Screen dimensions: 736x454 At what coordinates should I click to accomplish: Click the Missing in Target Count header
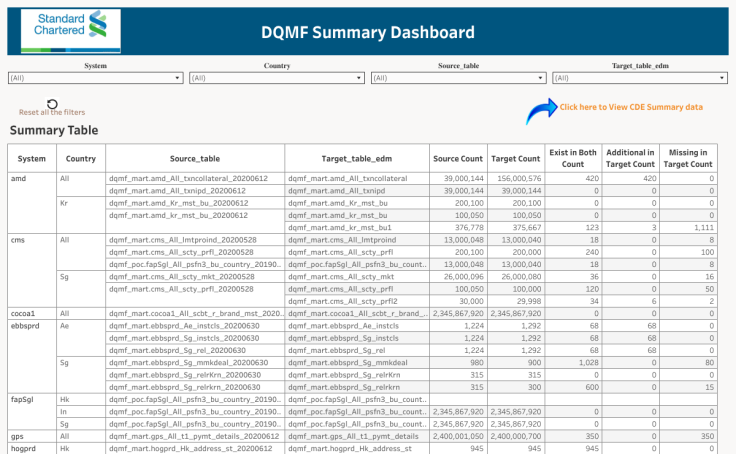click(x=688, y=157)
